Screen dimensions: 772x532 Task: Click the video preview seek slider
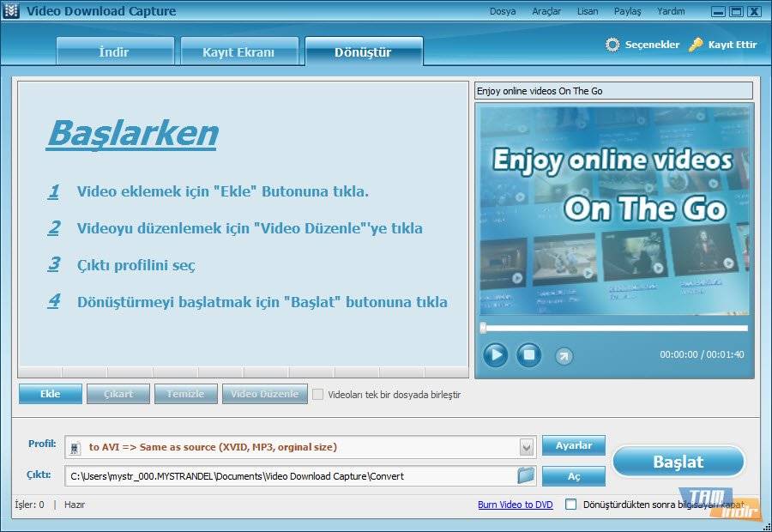(x=614, y=328)
